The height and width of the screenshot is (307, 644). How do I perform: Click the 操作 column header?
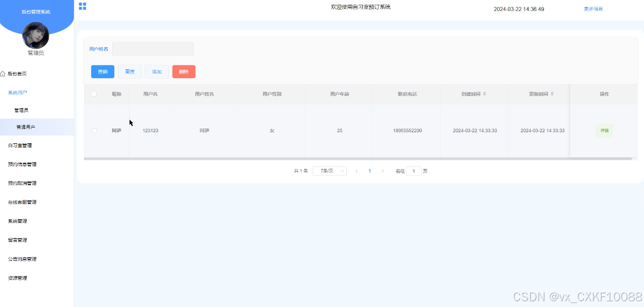[x=604, y=94]
